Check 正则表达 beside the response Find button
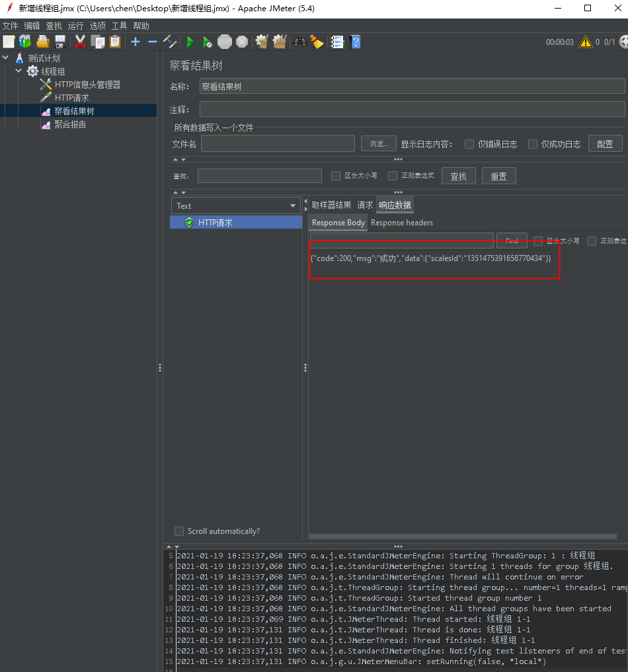Screen dimensions: 628x672 [x=592, y=241]
